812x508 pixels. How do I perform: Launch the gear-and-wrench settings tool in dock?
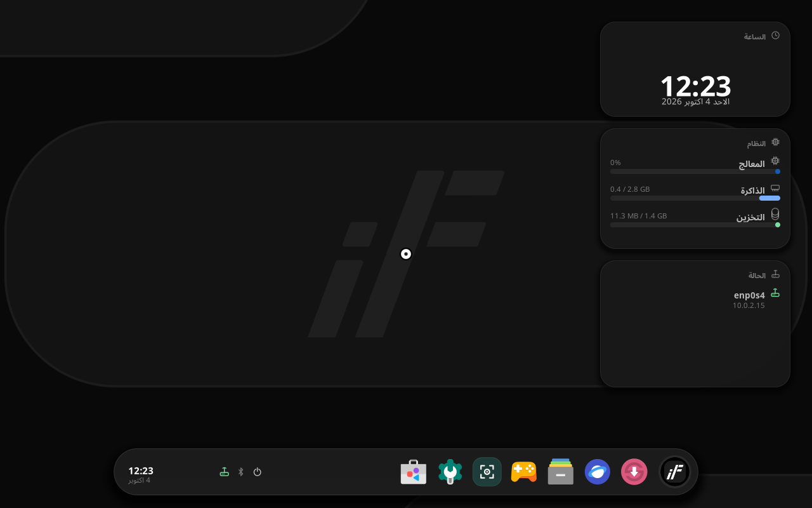pos(450,472)
